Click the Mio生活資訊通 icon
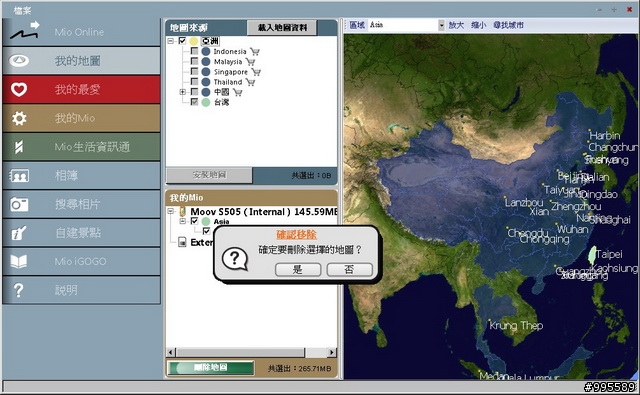The width and height of the screenshot is (640, 395). (x=19, y=147)
